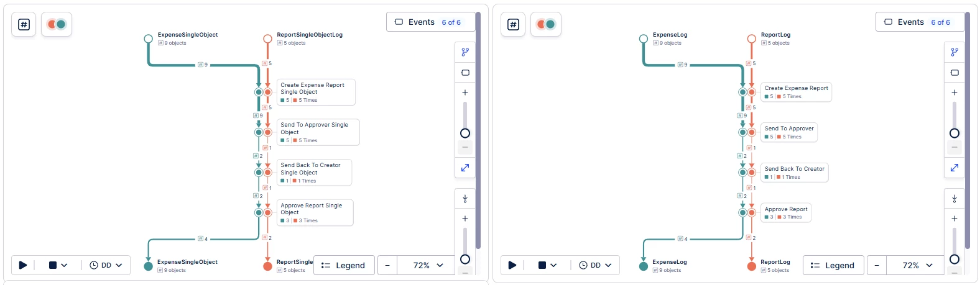Click the zoom slider handle in left panel
This screenshot has width=980, height=285.
[465, 133]
